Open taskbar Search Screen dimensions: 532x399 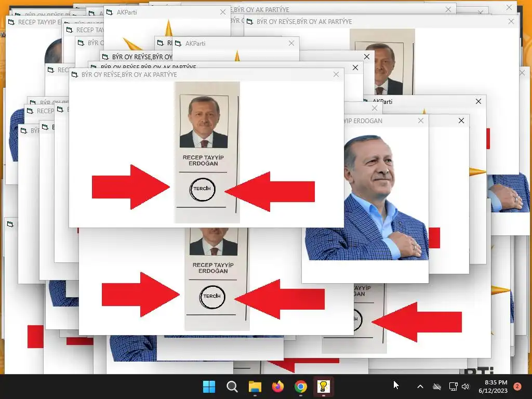pos(232,387)
